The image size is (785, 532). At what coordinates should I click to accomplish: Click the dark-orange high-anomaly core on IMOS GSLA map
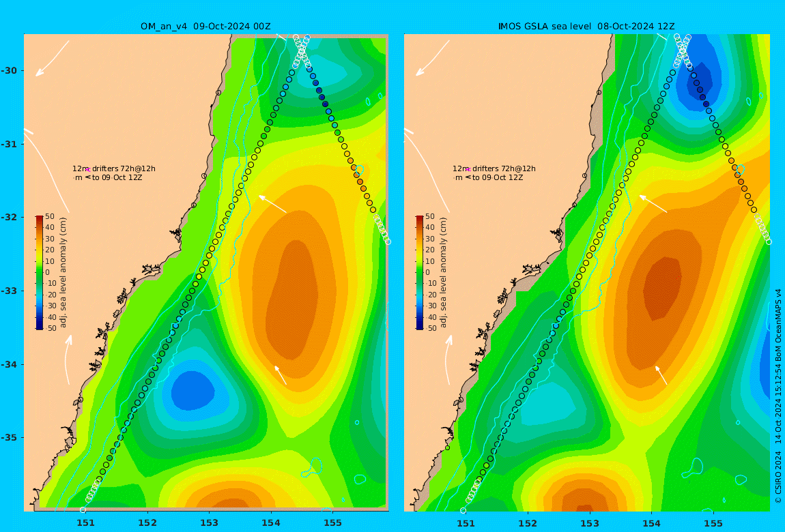(662, 289)
